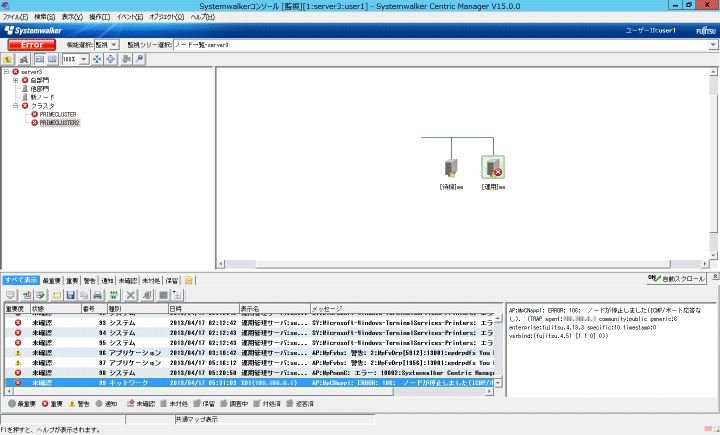This screenshot has width=720, height=435.
Task: Click the print icon in event toolbar
Action: pos(98,295)
